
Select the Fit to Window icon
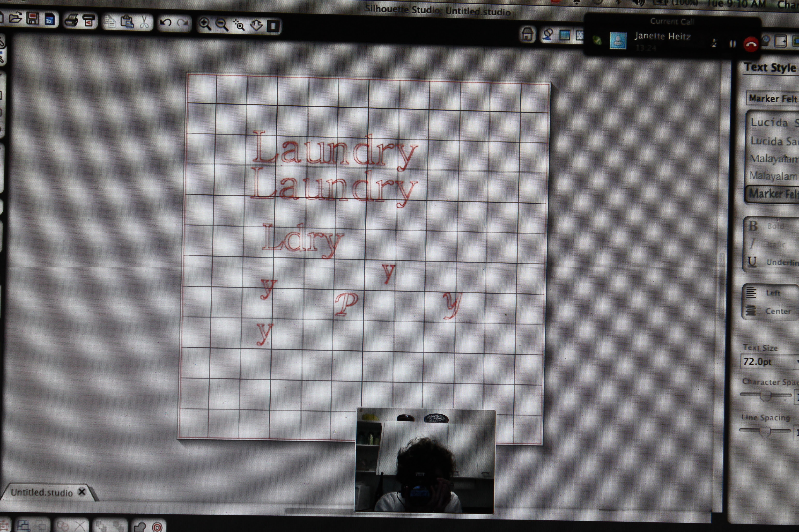pyautogui.click(x=273, y=26)
